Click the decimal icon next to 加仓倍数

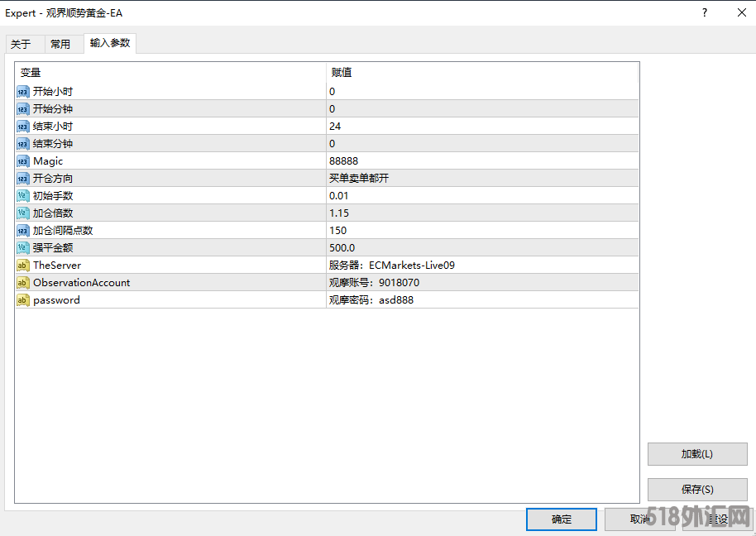coord(23,213)
